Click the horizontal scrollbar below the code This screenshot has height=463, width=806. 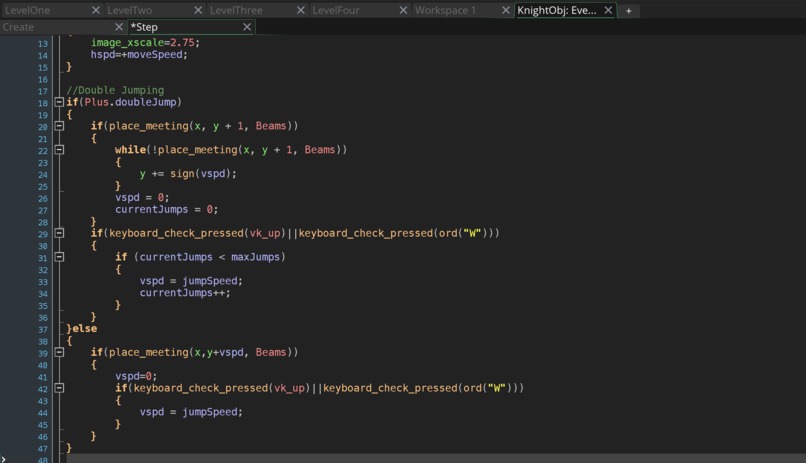point(436,458)
